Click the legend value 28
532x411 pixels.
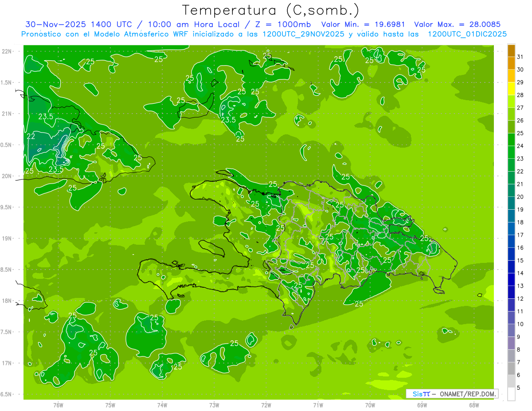(520, 95)
